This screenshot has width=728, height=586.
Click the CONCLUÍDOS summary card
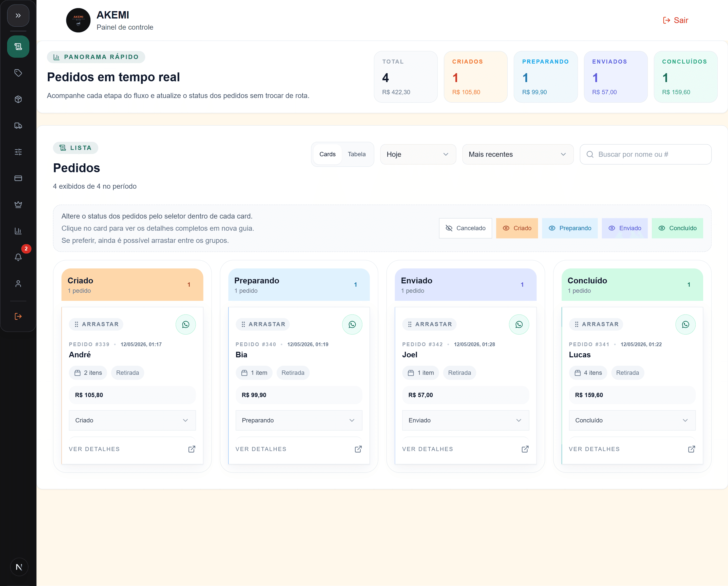tap(685, 77)
